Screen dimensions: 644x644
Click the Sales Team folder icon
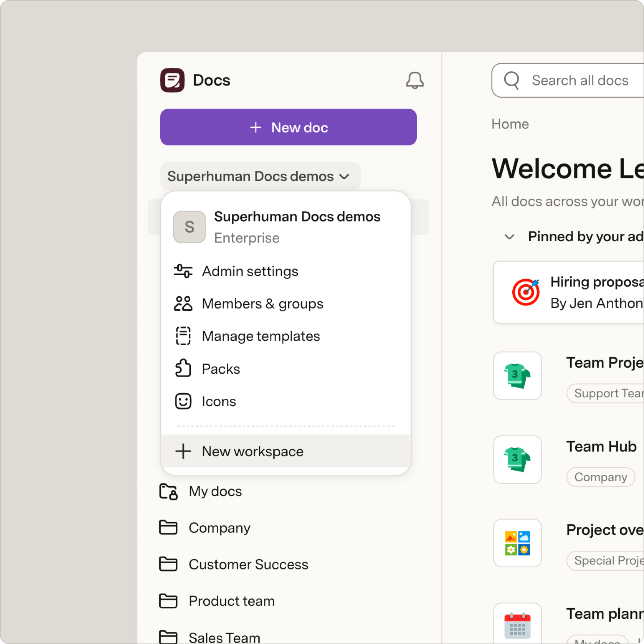(x=168, y=637)
